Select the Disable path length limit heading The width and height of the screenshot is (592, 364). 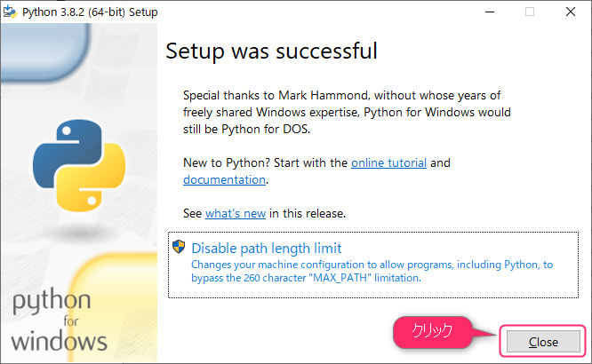[267, 249]
